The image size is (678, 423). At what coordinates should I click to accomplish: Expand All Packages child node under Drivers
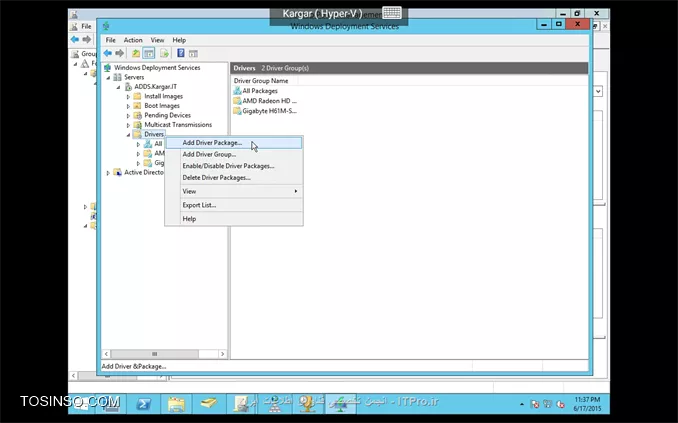pyautogui.click(x=138, y=144)
